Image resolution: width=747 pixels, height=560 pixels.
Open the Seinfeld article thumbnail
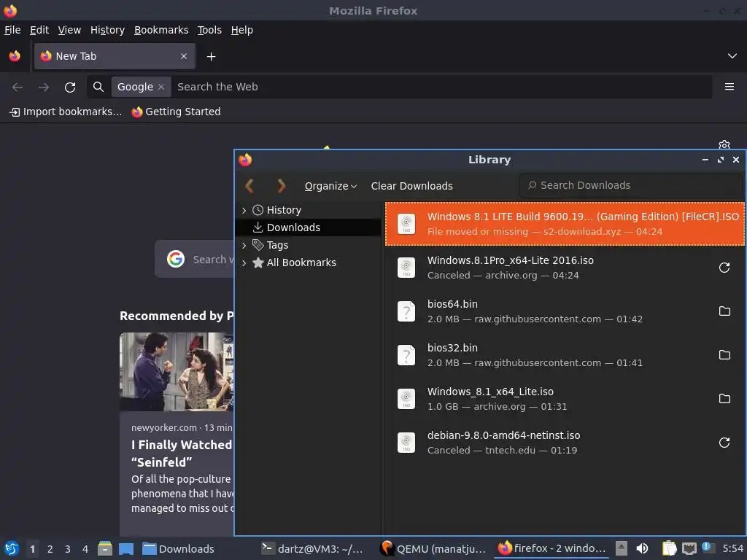[177, 371]
